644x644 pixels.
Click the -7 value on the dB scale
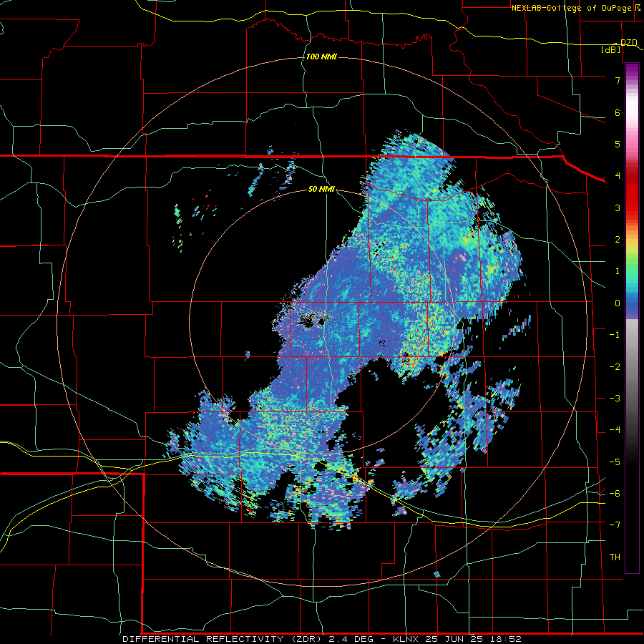tap(615, 525)
